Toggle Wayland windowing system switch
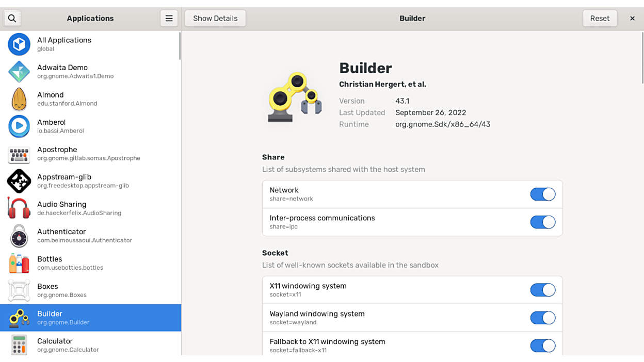Image resolution: width=644 pixels, height=362 pixels. (542, 318)
